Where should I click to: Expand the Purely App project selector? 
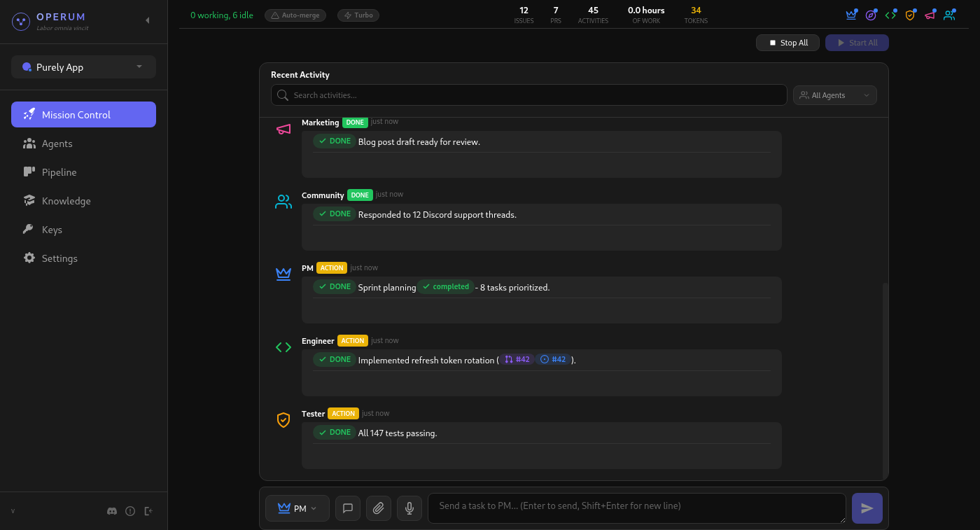83,67
